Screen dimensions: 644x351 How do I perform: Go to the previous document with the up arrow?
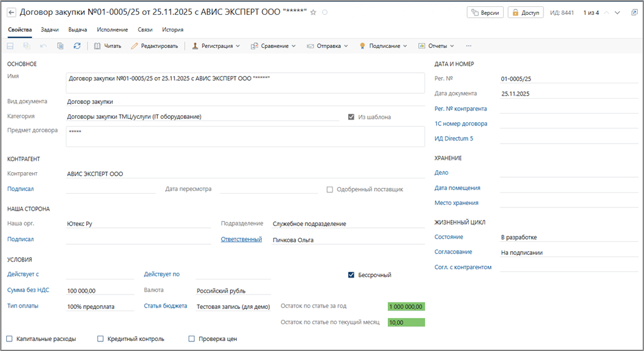(x=607, y=12)
